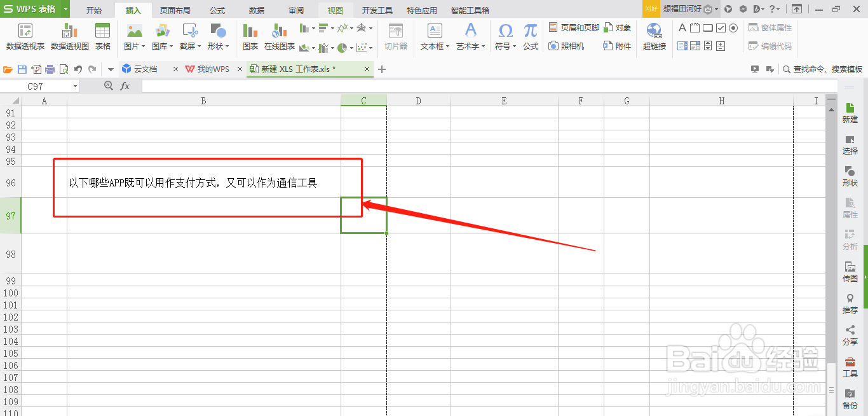
Task: Insert a chart with the 图表 icon
Action: pos(250,37)
